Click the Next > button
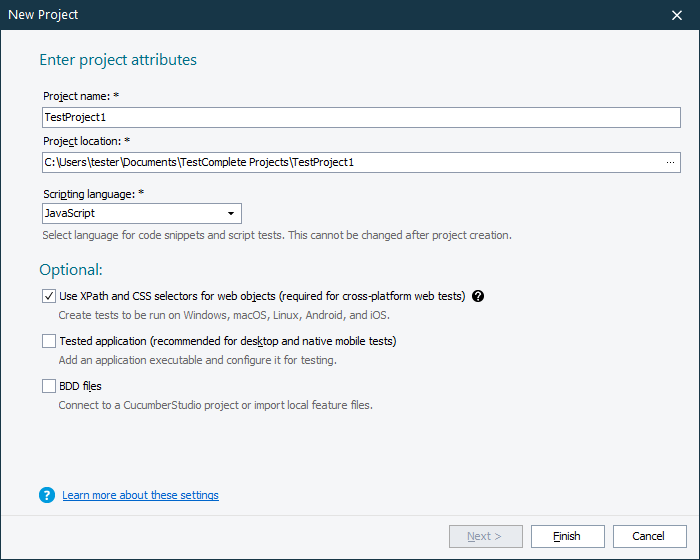The width and height of the screenshot is (700, 560). [x=486, y=536]
